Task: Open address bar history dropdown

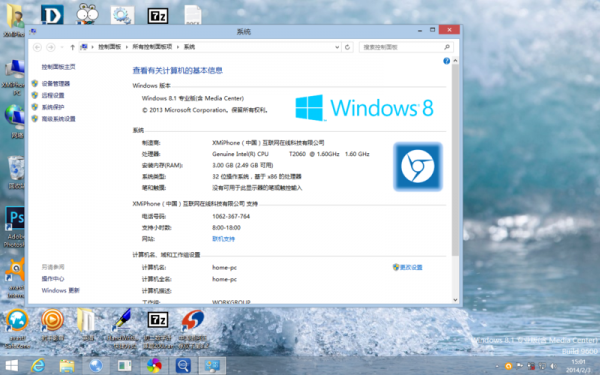Action: click(x=337, y=47)
